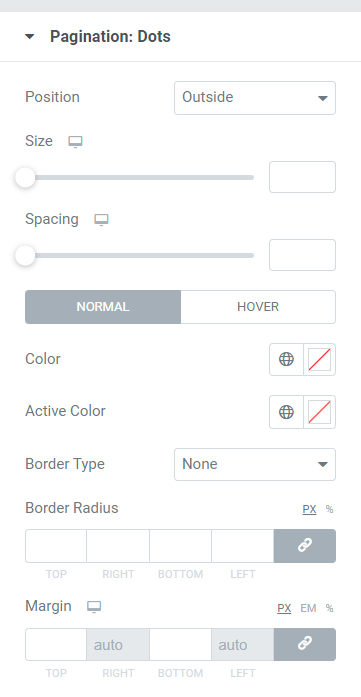This screenshot has width=361, height=697.
Task: Open global colors for Color
Action: (286, 359)
